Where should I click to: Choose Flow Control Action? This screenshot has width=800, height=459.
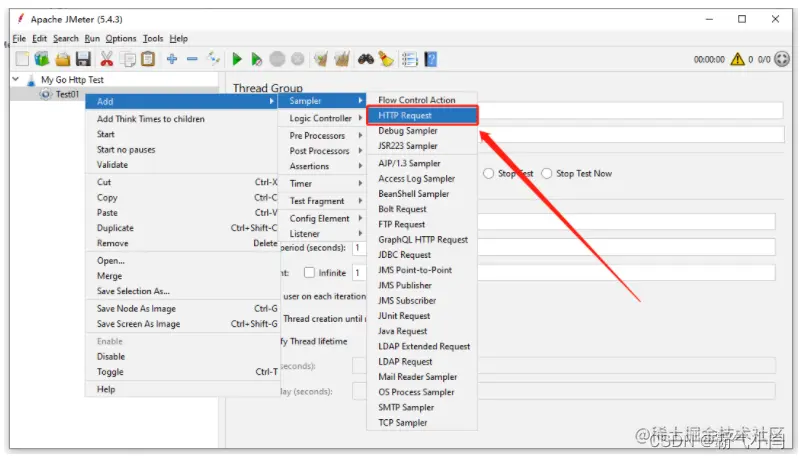coord(422,100)
